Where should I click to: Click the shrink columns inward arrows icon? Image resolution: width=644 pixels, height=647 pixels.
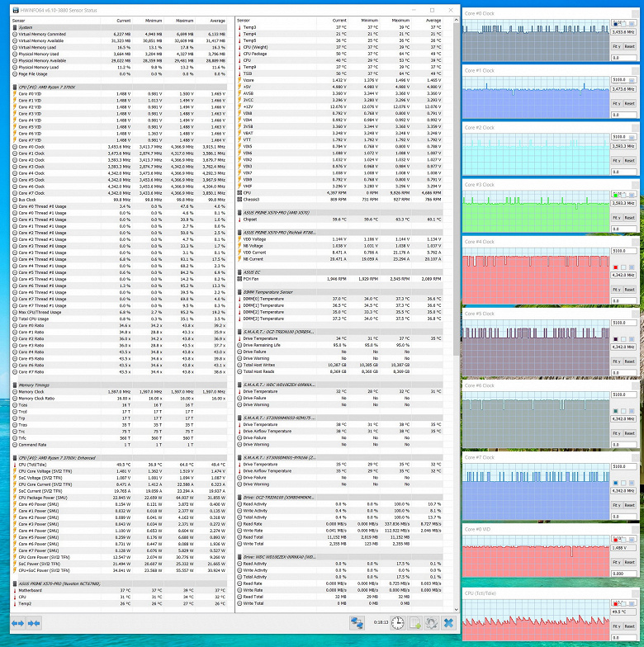[34, 623]
